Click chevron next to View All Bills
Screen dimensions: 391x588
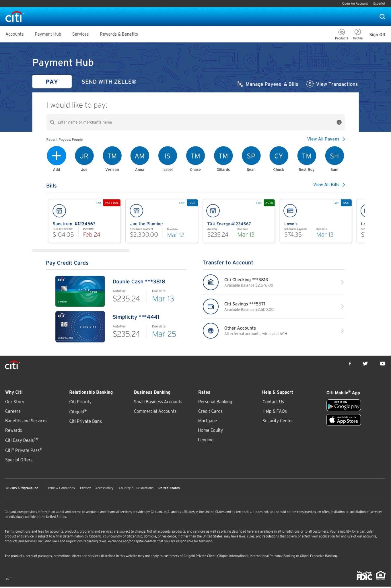[343, 185]
